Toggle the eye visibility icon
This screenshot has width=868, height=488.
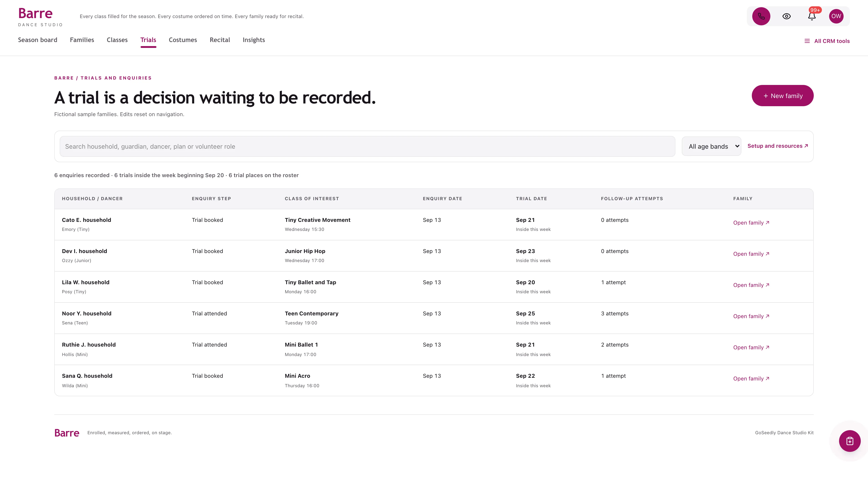(x=786, y=16)
